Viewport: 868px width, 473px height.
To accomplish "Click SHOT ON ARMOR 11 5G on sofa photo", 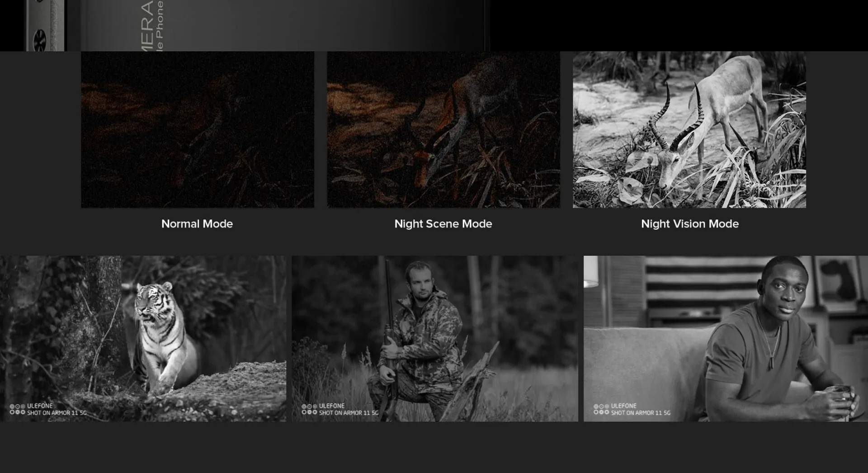I will pyautogui.click(x=641, y=413).
